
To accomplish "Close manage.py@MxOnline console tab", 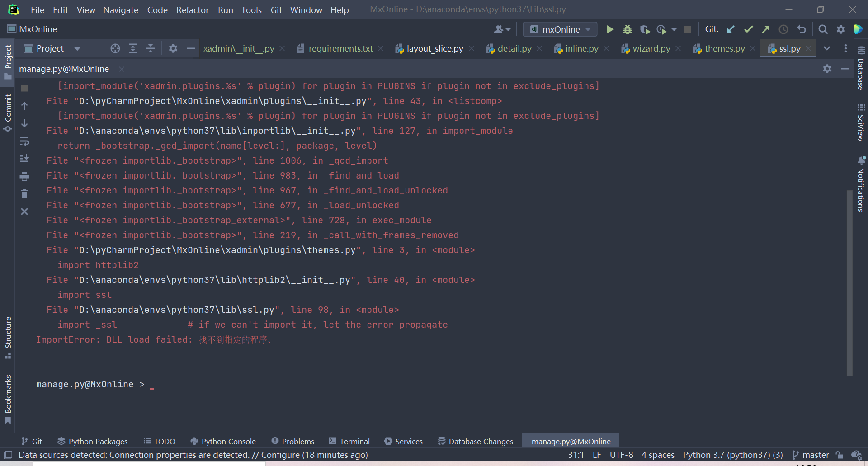I will [x=122, y=69].
